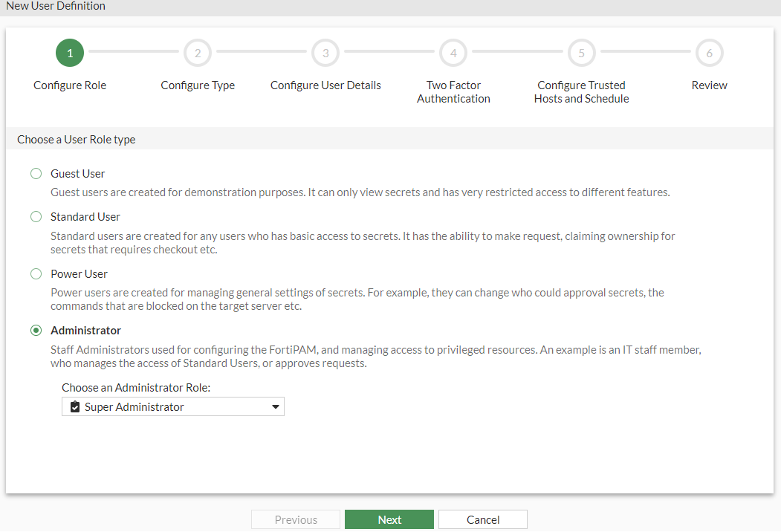This screenshot has height=532, width=781.
Task: Select the Standard User role
Action: click(36, 216)
